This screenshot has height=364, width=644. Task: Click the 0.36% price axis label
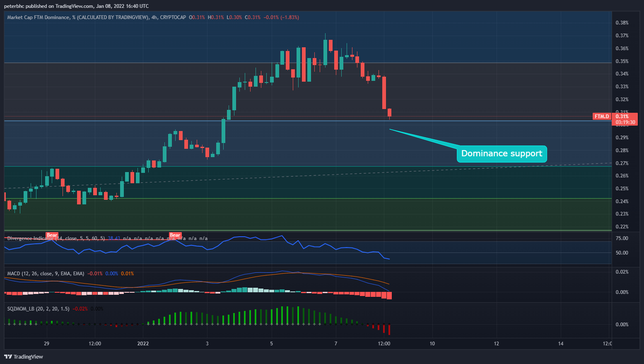tap(622, 49)
